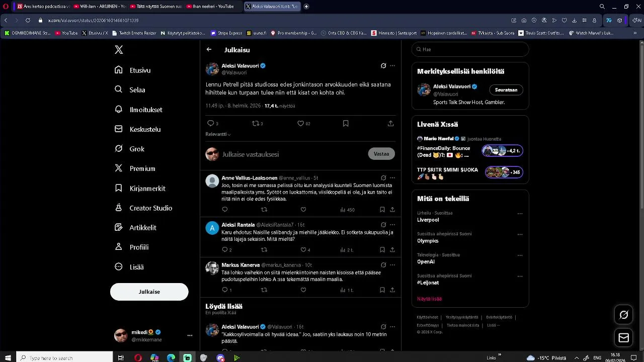The width and height of the screenshot is (644, 362).
Task: Share the main Valavuori post
Action: point(390,123)
